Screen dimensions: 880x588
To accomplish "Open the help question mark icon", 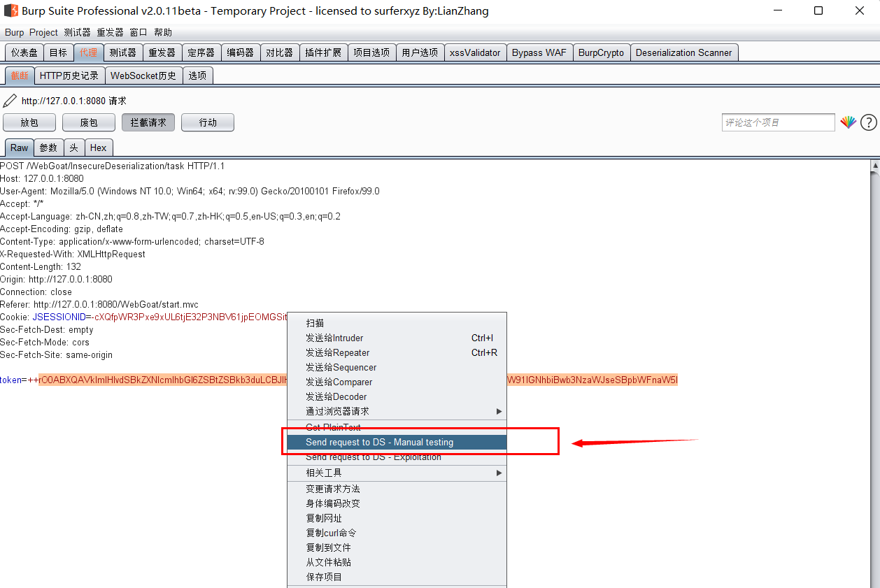I will pos(868,122).
